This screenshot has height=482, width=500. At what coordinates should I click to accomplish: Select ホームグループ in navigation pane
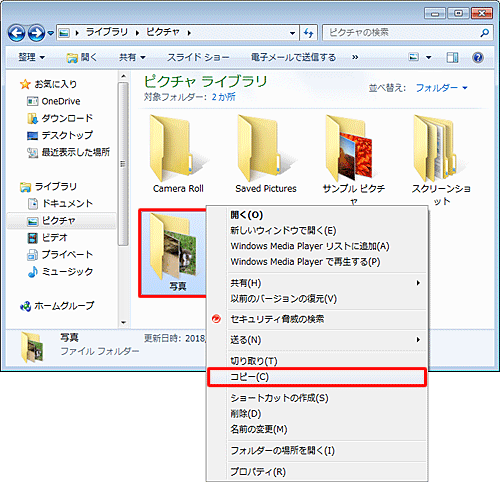pyautogui.click(x=57, y=306)
